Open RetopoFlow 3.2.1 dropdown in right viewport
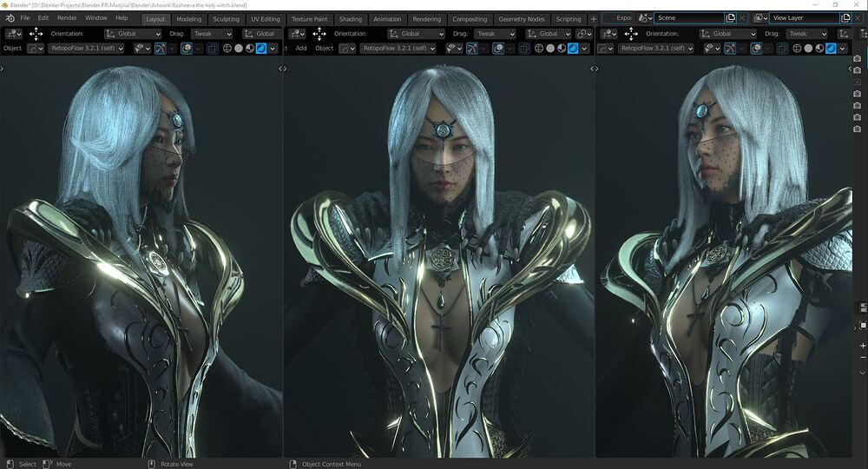Image resolution: width=868 pixels, height=469 pixels. click(x=656, y=48)
